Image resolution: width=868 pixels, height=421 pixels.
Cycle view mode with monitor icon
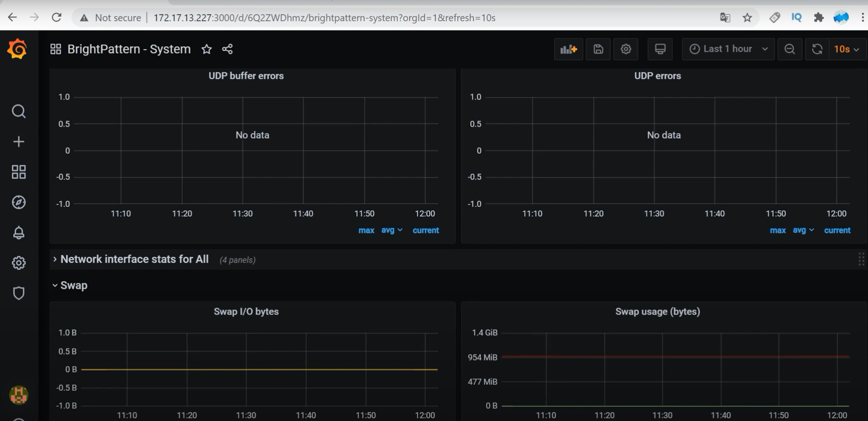click(x=660, y=49)
